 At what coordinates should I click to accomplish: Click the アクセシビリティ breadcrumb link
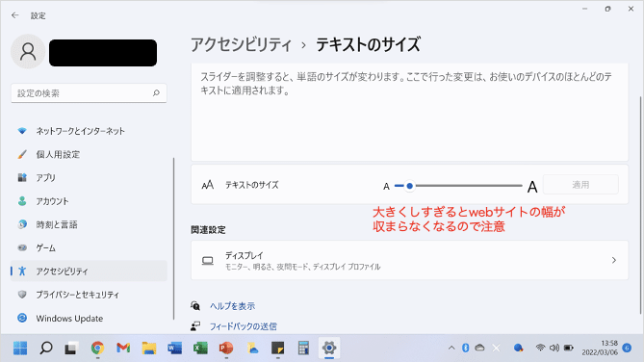click(241, 44)
